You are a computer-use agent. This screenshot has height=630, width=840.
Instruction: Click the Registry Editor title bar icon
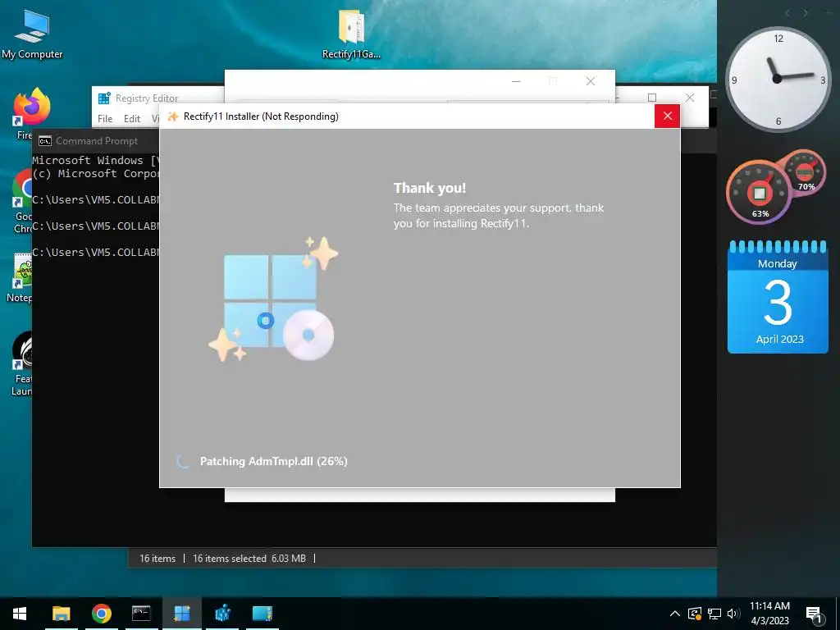104,98
